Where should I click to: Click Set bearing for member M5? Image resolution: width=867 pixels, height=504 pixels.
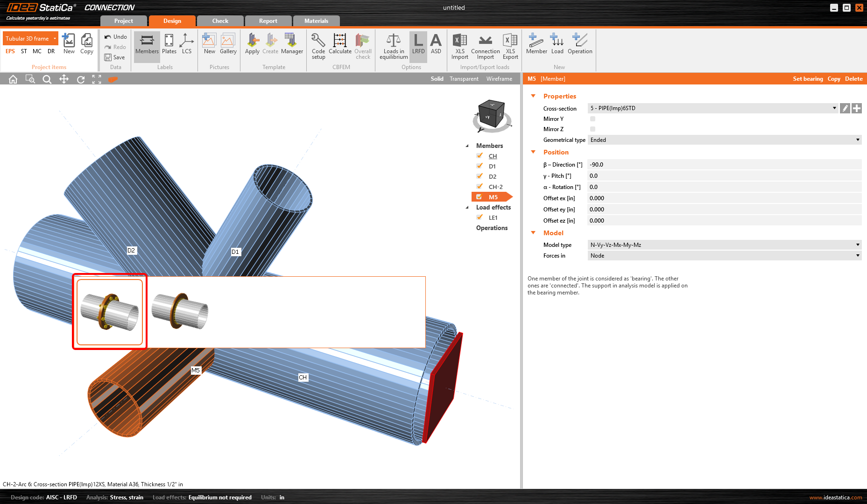[x=807, y=79]
